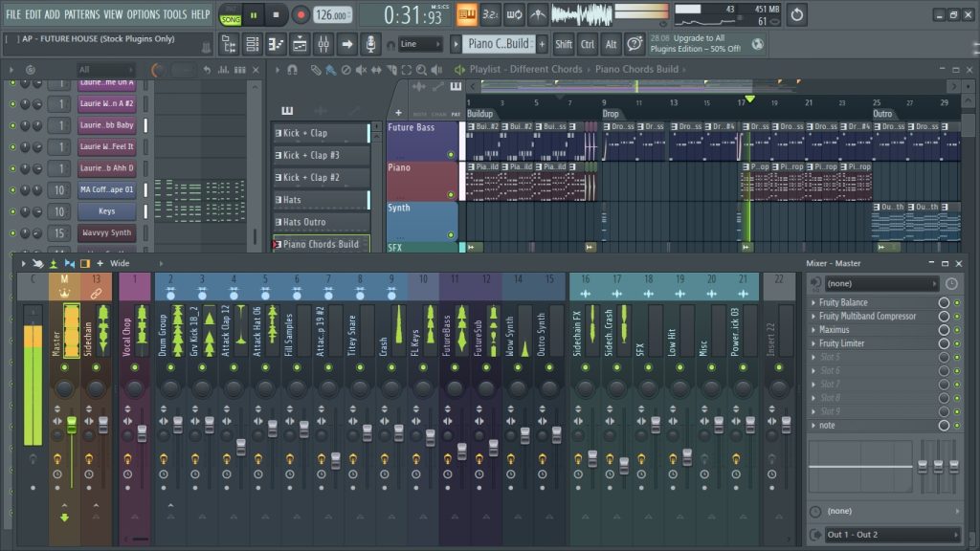Click the Master mixer track volume fader
980x551 pixels.
point(71,424)
